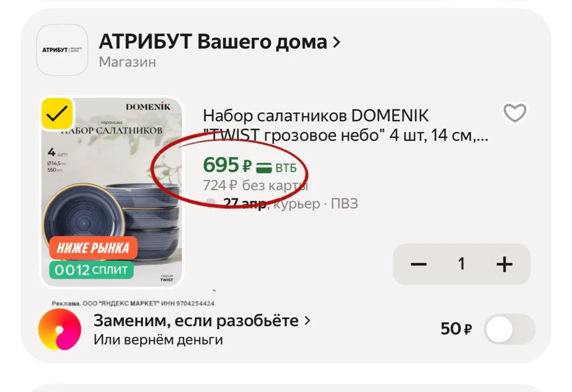Click the plus icon to increase quantity
Viewport: 572px width, 392px height.
pos(504,264)
